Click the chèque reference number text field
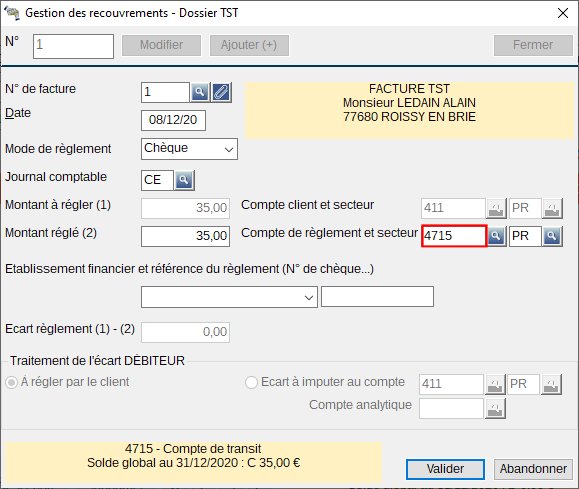The width and height of the screenshot is (579, 489). [x=377, y=297]
